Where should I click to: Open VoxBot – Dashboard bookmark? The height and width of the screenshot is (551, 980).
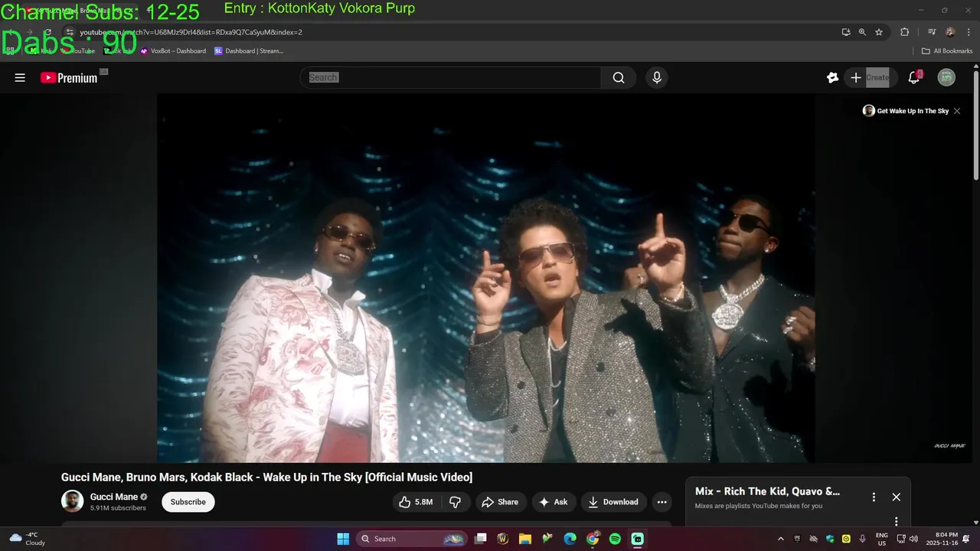coord(173,51)
